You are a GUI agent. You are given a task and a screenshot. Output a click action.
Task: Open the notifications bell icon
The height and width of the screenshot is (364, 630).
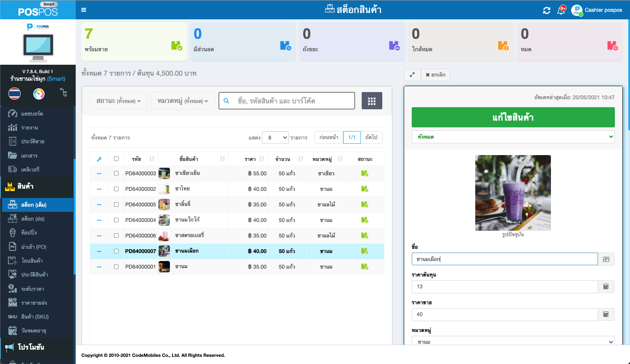[x=561, y=11]
